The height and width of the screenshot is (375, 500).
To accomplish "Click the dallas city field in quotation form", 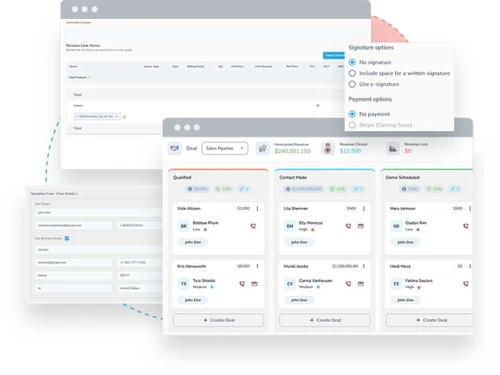I will click(74, 275).
